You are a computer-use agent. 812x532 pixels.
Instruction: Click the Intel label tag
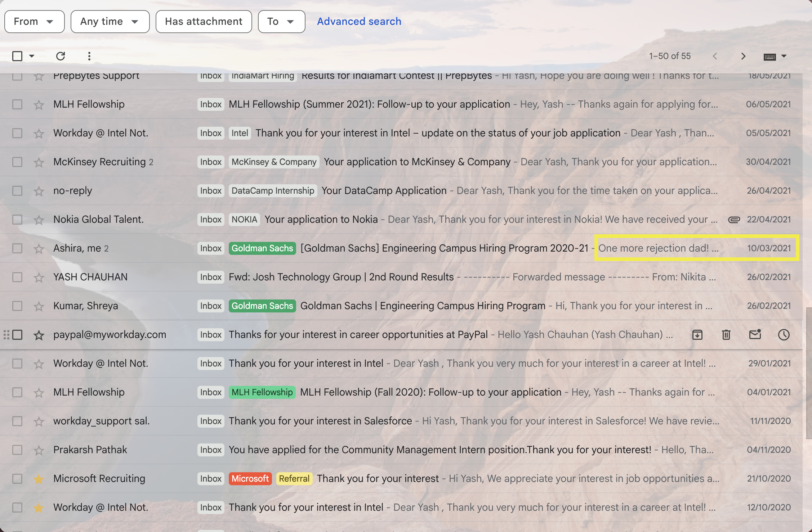(x=240, y=133)
